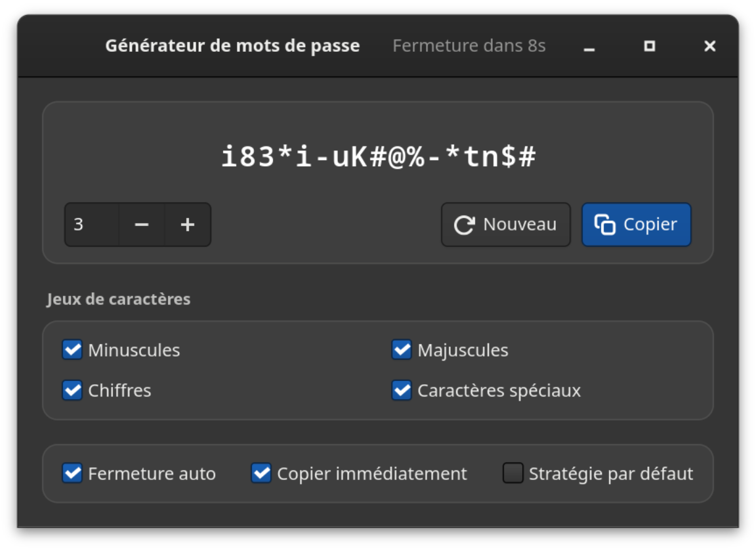756x549 pixels.
Task: Click the length input field showing 3
Action: pyautogui.click(x=92, y=225)
